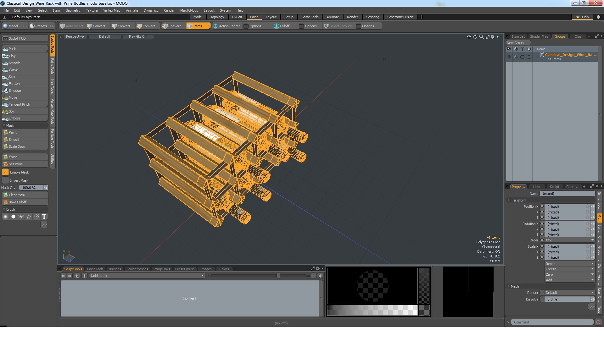Viewport: 604px width, 364px height.
Task: Click the Sculpt HUD button
Action: [25, 38]
